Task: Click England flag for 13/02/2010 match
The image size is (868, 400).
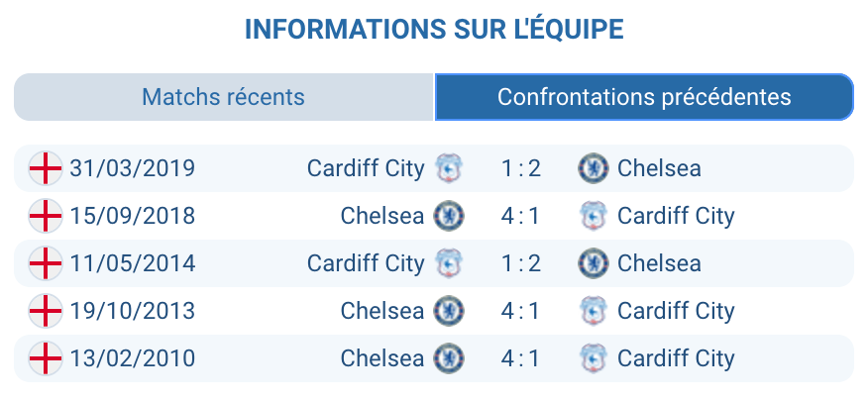Action: click(46, 358)
